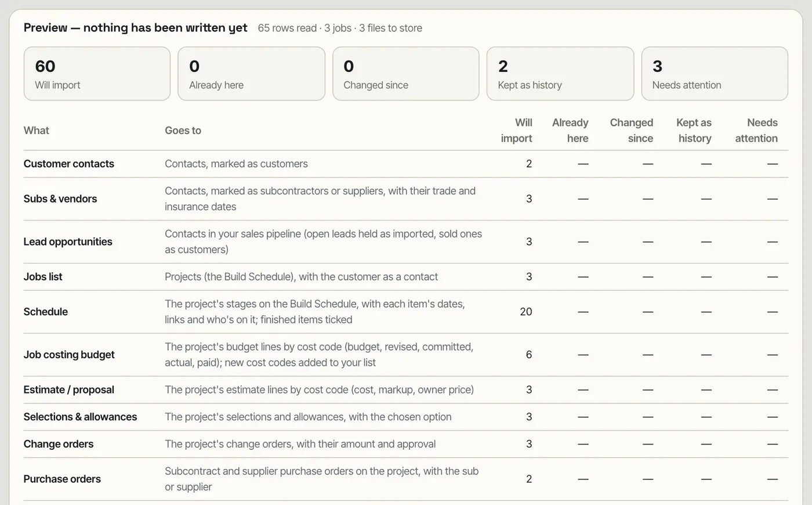The height and width of the screenshot is (505, 812).
Task: Click the "selections and allowances, with the chosen option" description
Action: click(308, 417)
